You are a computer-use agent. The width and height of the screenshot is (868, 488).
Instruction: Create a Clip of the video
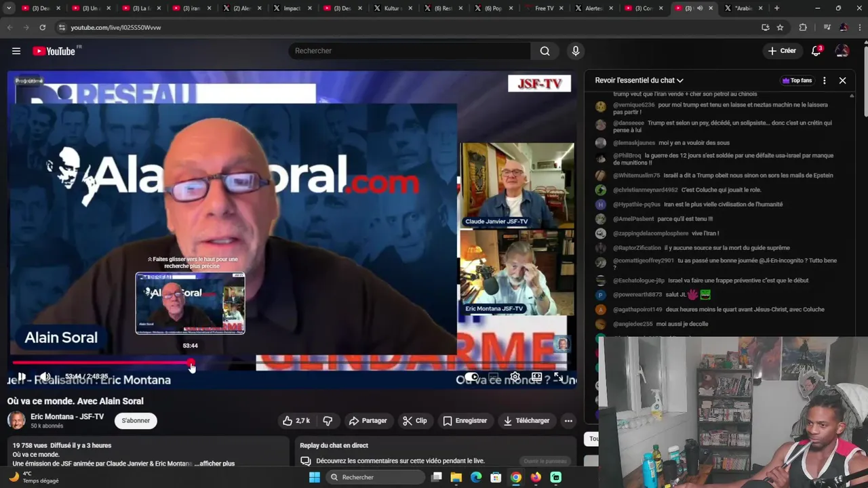point(414,421)
